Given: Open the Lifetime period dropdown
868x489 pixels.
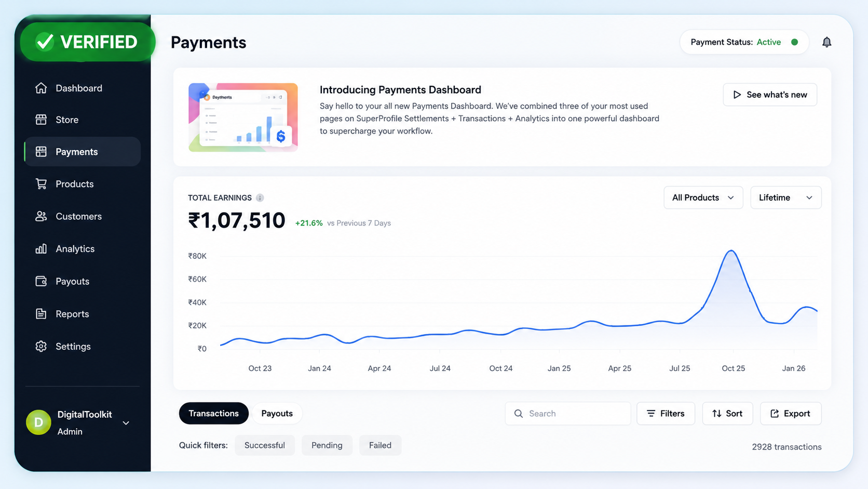Looking at the screenshot, I should 786,197.
